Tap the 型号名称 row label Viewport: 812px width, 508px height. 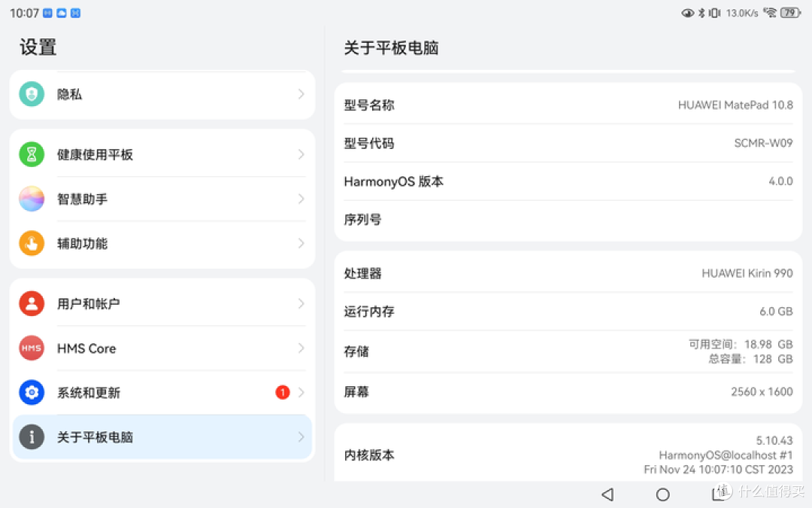click(369, 105)
